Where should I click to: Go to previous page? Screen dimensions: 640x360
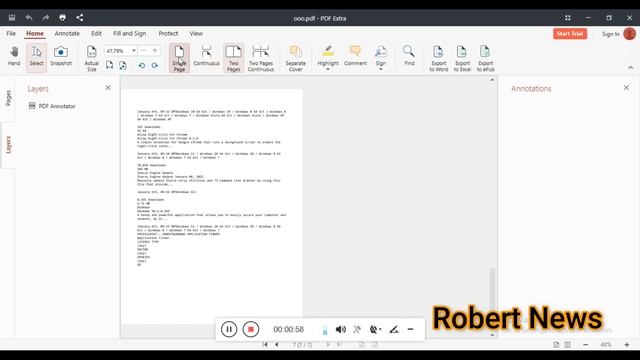(x=277, y=344)
